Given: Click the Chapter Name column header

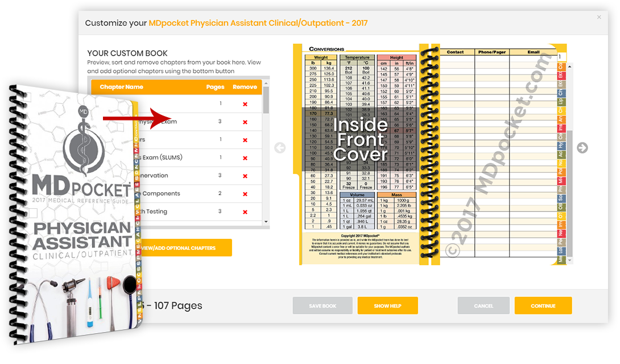Looking at the screenshot, I should (x=121, y=87).
